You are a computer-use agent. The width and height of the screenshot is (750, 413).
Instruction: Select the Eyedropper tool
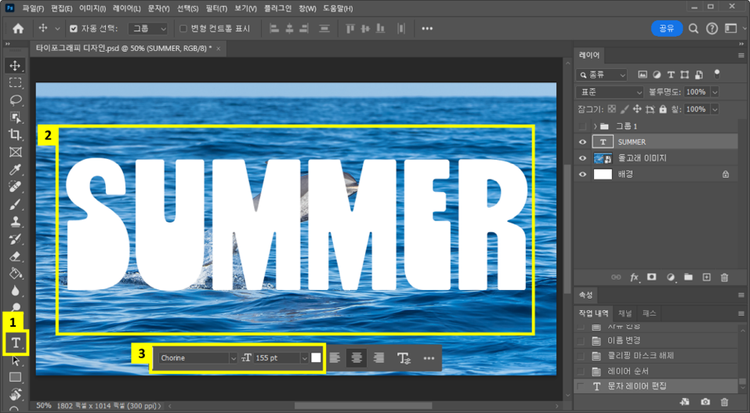click(15, 170)
